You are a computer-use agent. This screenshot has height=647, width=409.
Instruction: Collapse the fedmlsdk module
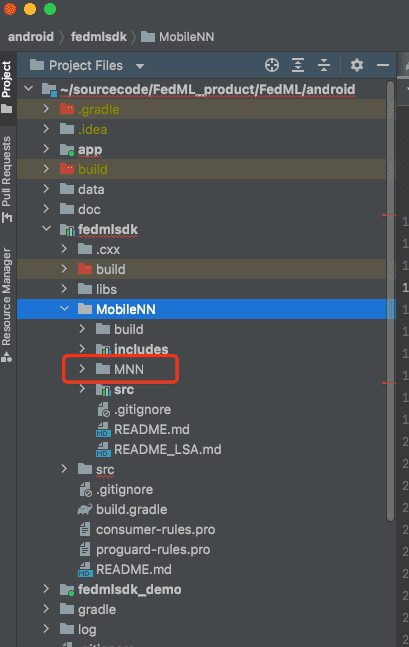pos(46,229)
